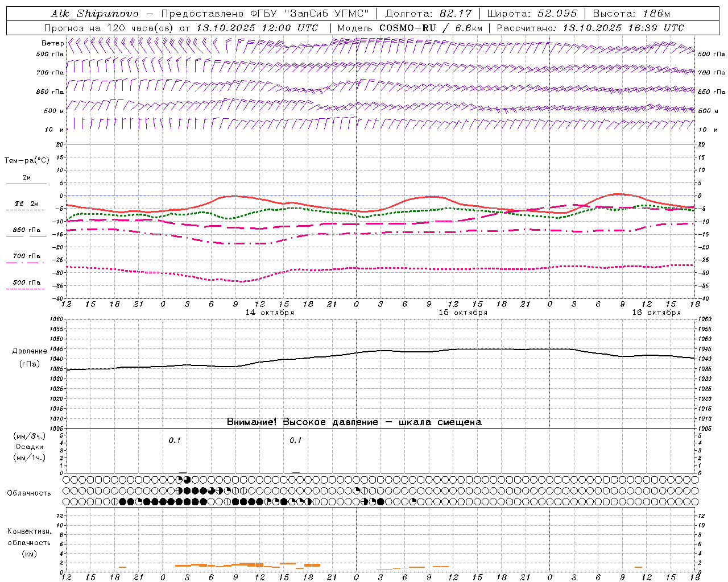This screenshot has width=728, height=582.
Task: Select the longitude value Долгота: 82.17
Action: (x=429, y=14)
